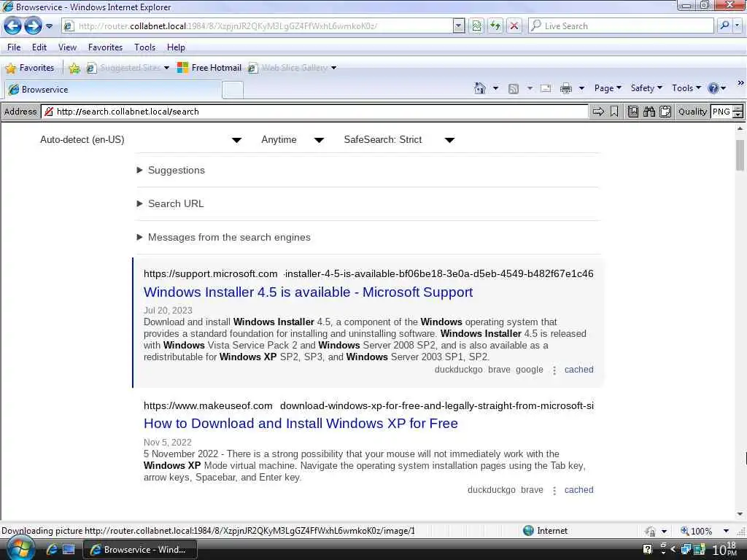Screen dimensions: 747x560
Task: Open the recent pages arrow beside Forward
Action: [49, 26]
